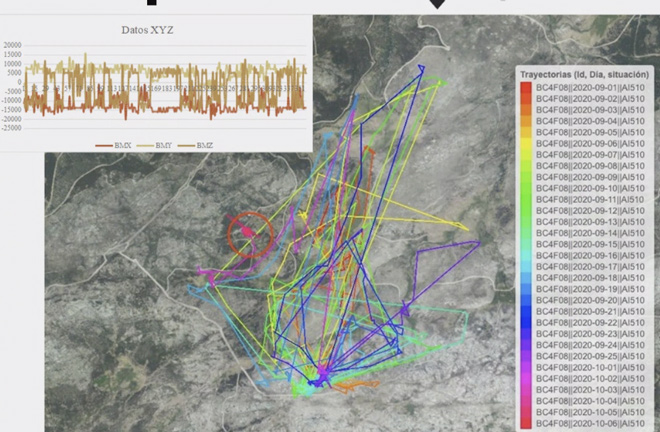
Task: Select legend entry BC4F08 2020-09-25
Action: click(x=590, y=356)
